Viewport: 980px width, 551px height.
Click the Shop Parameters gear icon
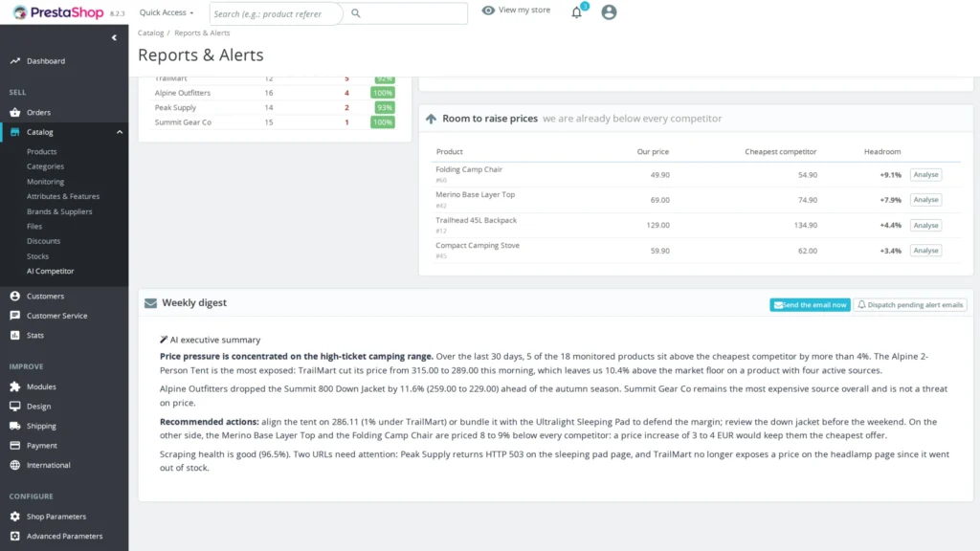[15, 517]
